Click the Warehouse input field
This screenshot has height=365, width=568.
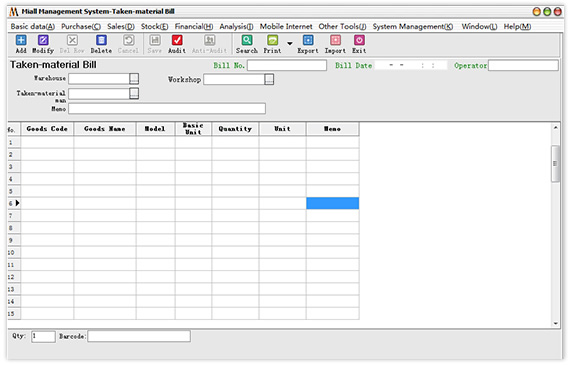tap(99, 79)
